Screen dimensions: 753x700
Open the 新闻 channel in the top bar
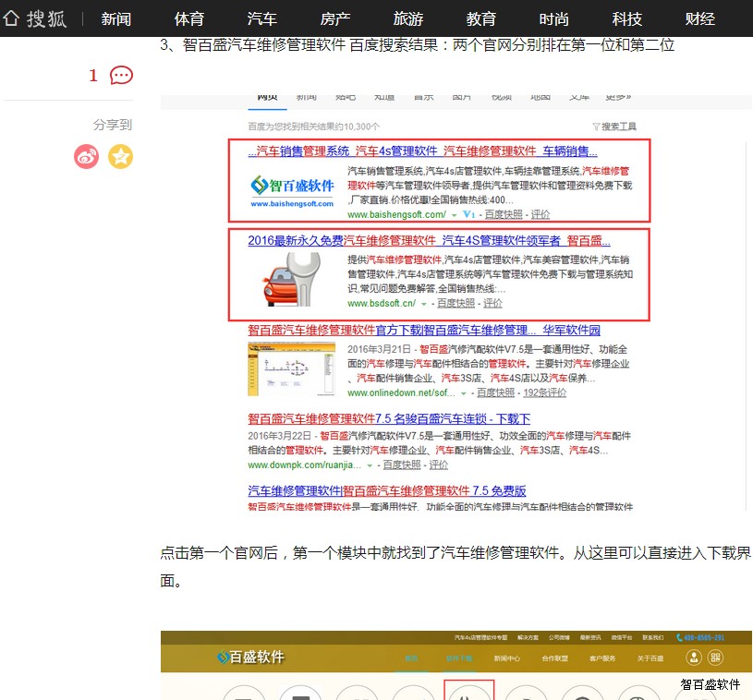coord(115,19)
